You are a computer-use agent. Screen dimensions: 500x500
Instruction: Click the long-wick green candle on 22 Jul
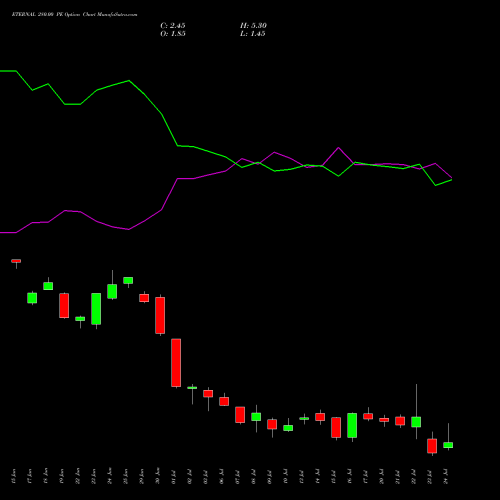[x=416, y=422]
